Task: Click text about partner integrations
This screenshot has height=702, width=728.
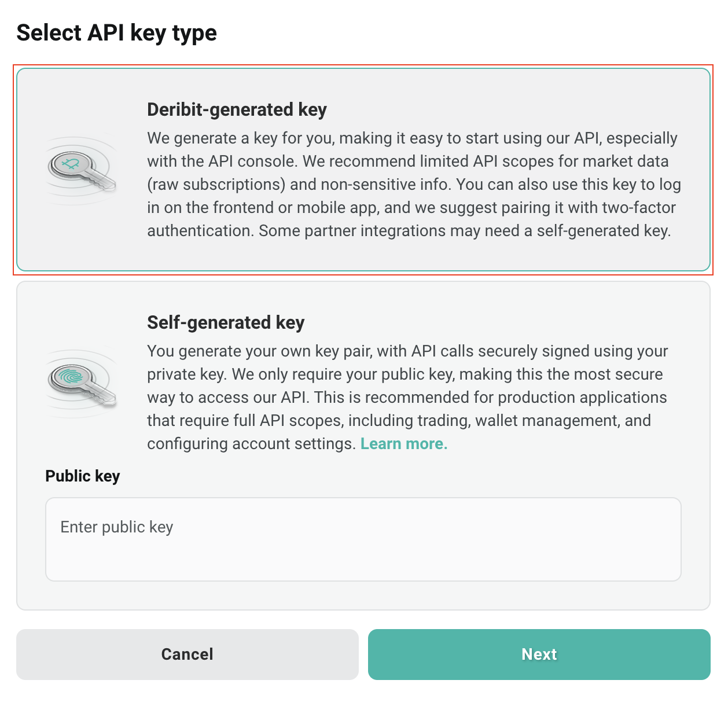Action: [465, 230]
